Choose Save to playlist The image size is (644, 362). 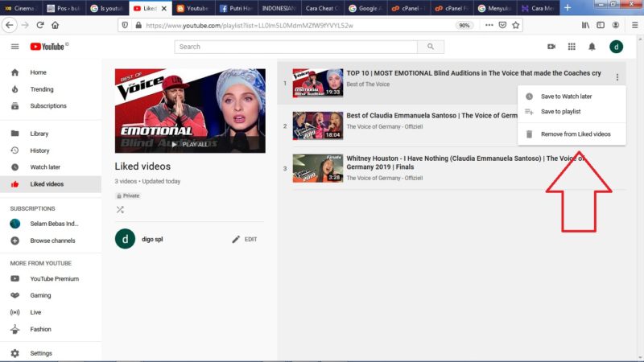[572, 112]
